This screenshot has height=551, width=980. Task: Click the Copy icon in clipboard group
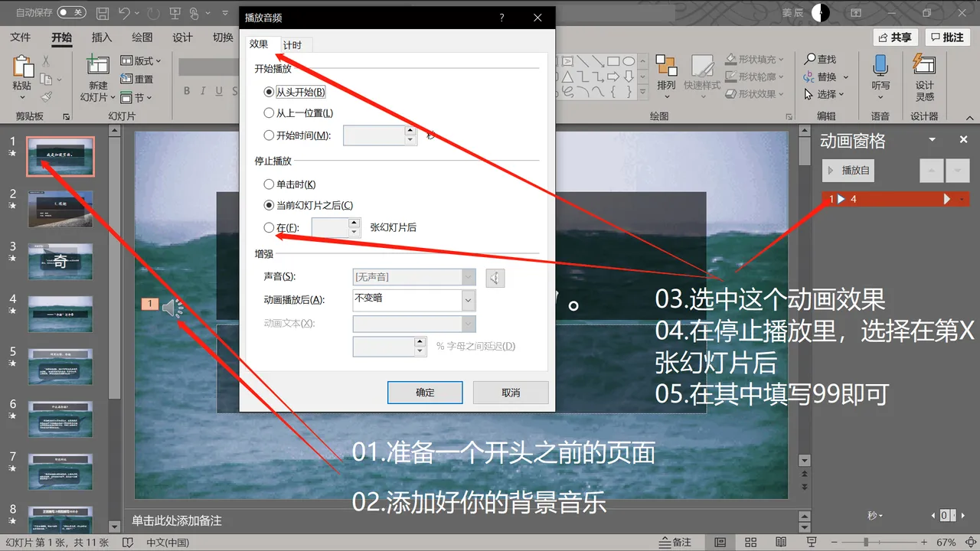(46, 79)
